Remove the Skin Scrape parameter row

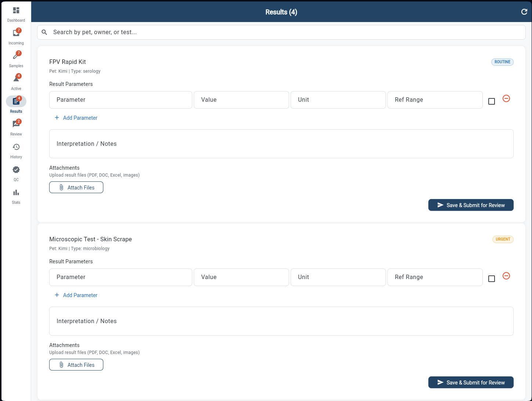point(506,275)
